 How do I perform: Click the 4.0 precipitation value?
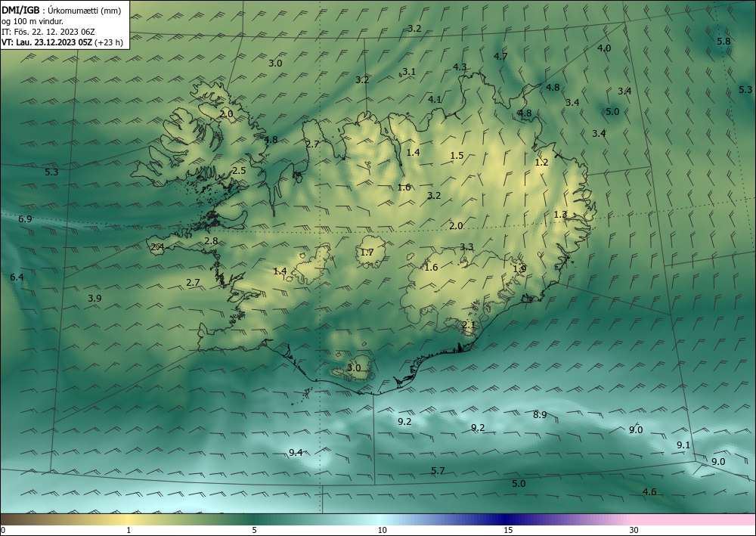pyautogui.click(x=604, y=48)
